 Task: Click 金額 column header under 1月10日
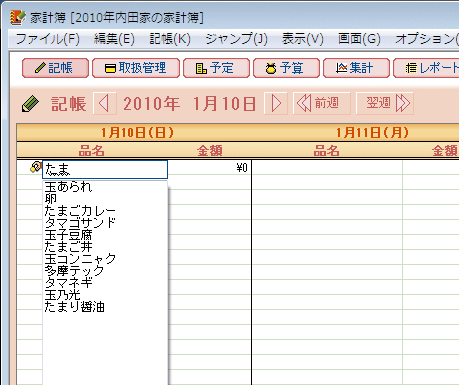pos(210,151)
